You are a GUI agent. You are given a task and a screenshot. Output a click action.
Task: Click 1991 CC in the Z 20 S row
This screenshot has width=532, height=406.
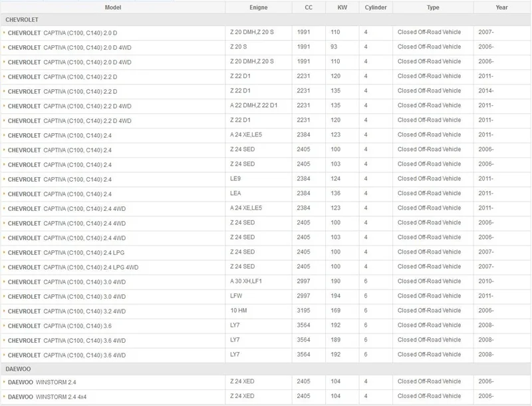pyautogui.click(x=303, y=47)
